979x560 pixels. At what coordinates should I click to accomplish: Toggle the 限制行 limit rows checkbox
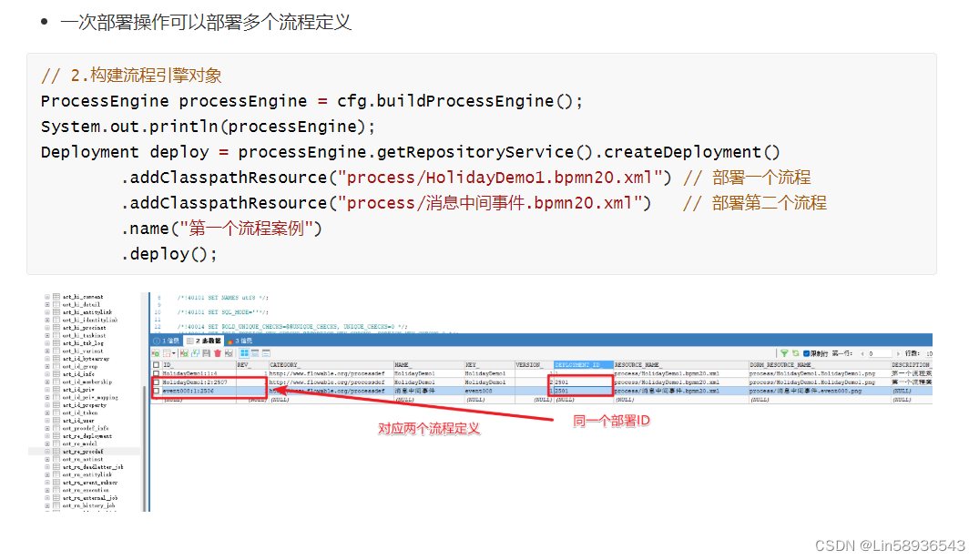[x=806, y=353]
